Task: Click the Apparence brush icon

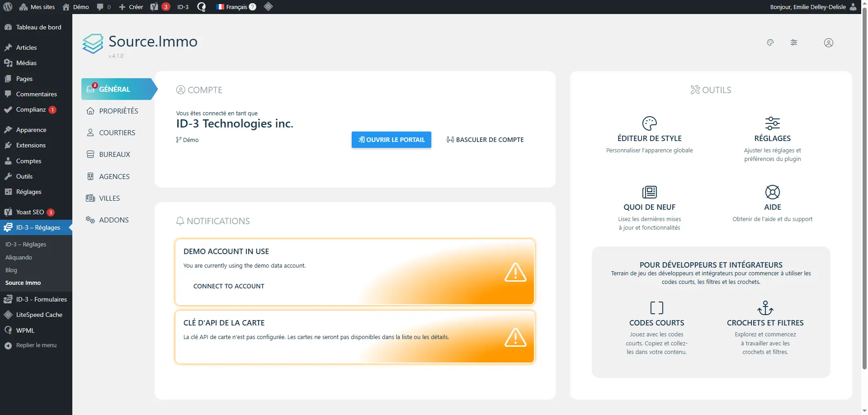Action: click(x=8, y=130)
